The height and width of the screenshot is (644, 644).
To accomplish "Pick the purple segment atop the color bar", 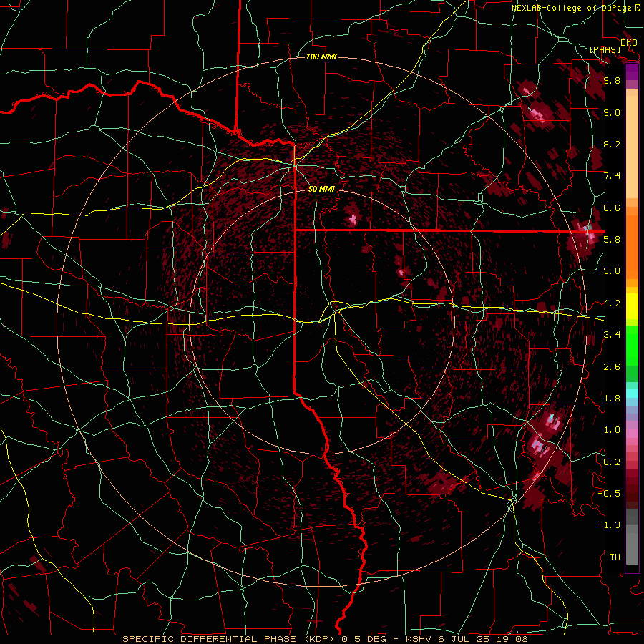I will 632,72.
